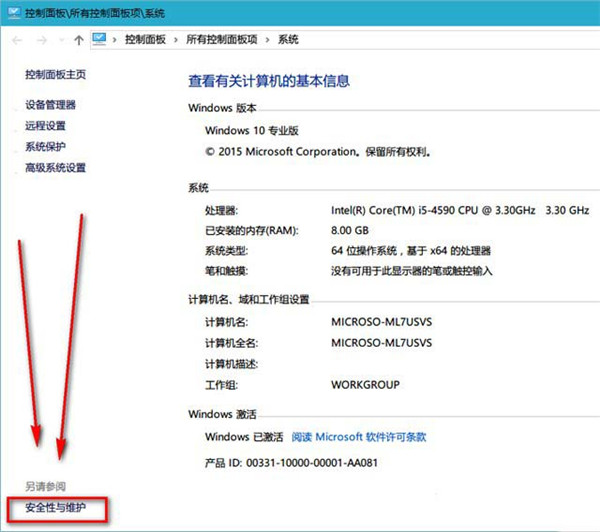600x532 pixels.
Task: Open 高级系统设置 from the sidebar
Action: tap(56, 168)
